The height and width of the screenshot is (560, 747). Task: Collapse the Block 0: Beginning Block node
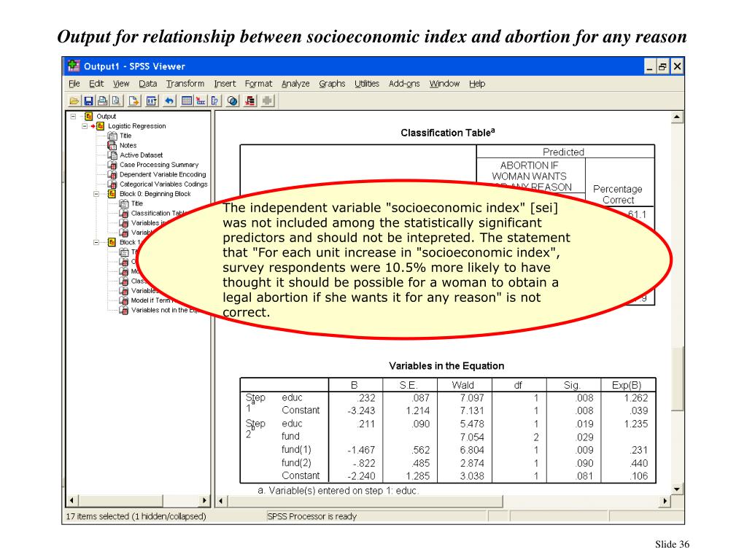(x=96, y=194)
